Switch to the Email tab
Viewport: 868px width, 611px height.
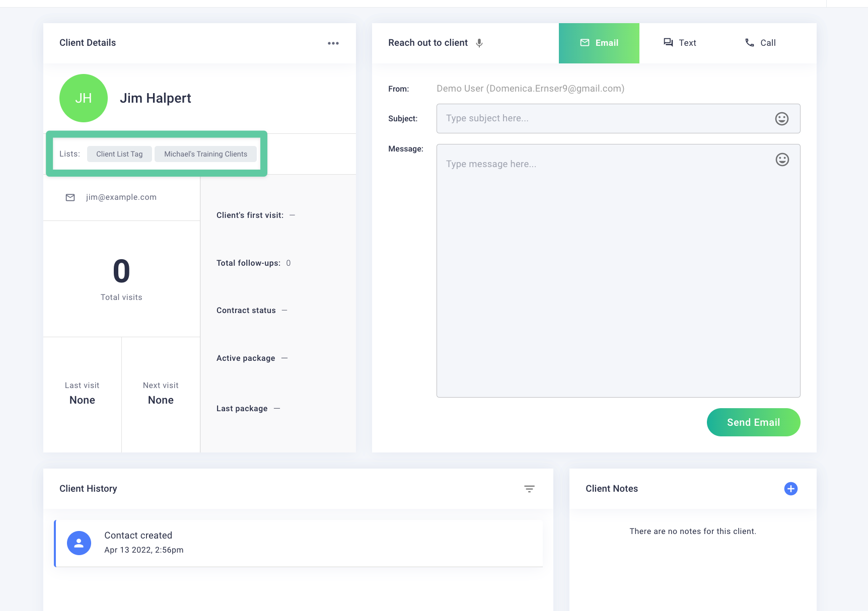point(599,43)
